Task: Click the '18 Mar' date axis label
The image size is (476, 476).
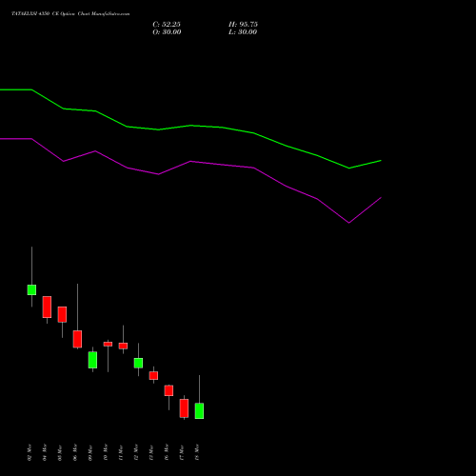Action: pos(197,452)
